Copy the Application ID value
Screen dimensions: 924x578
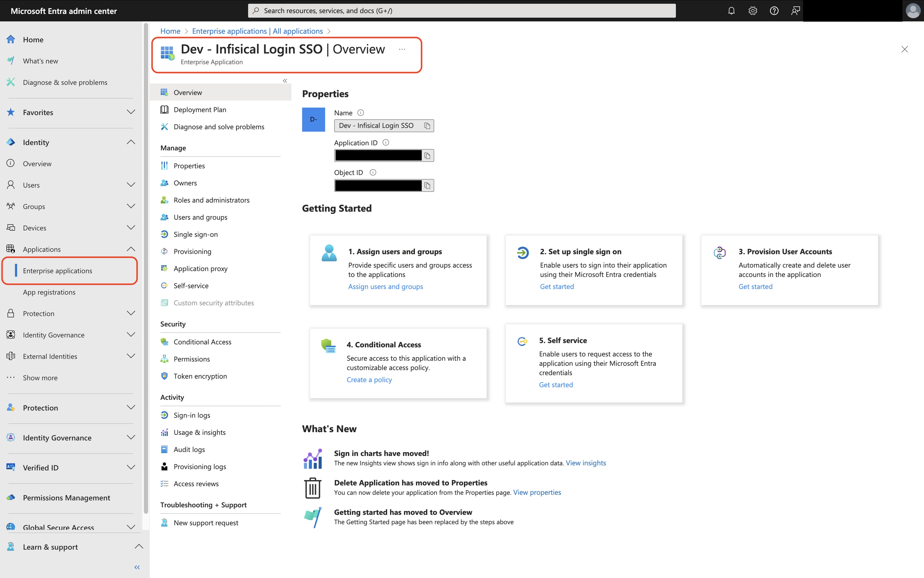[427, 155]
